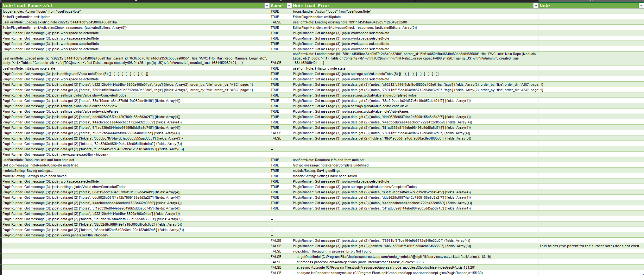Select the note "This folder ... does not exist"
Viewport: 644px width, 275px height.
pyautogui.click(x=591, y=246)
